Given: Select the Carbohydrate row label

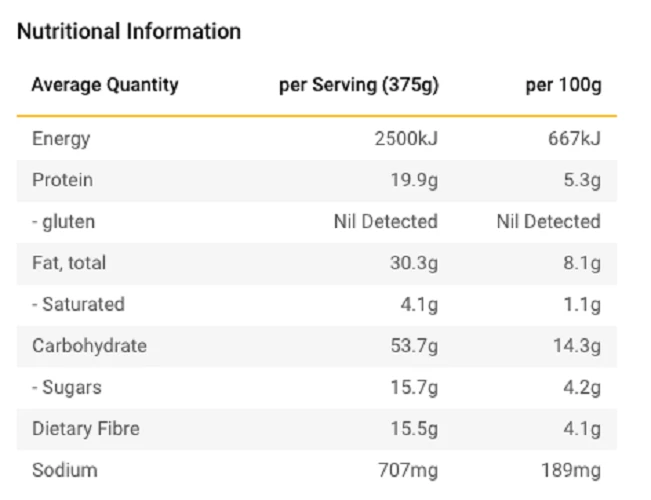Looking at the screenshot, I should (89, 346).
